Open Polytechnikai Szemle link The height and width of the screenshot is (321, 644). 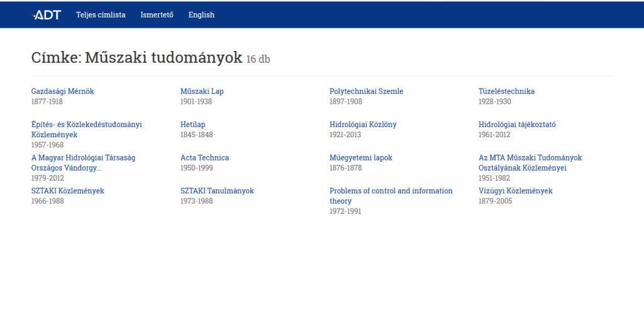tap(367, 91)
